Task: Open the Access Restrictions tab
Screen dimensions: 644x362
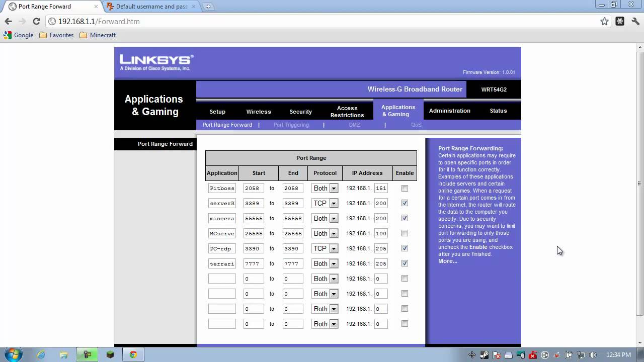Action: coord(347,112)
